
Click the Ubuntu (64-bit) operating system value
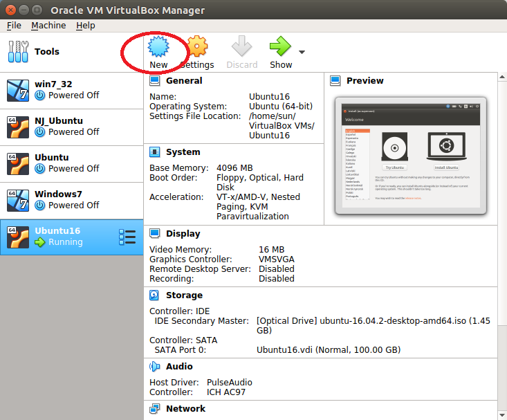tap(281, 106)
